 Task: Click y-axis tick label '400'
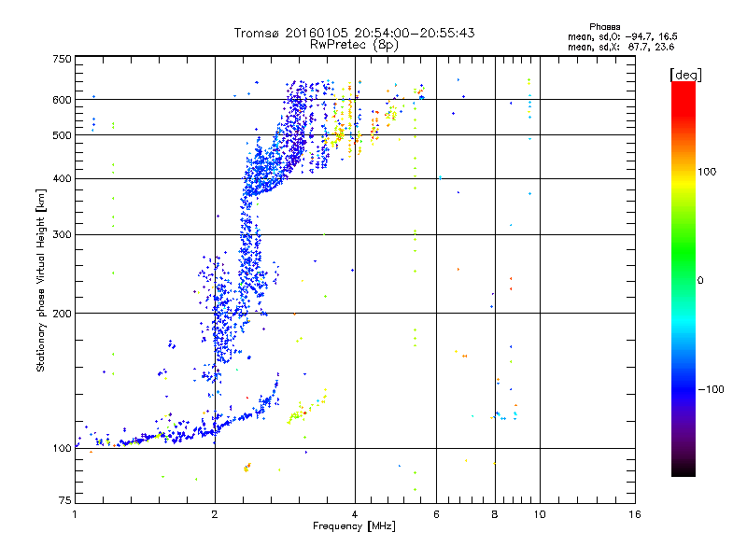[x=62, y=179]
